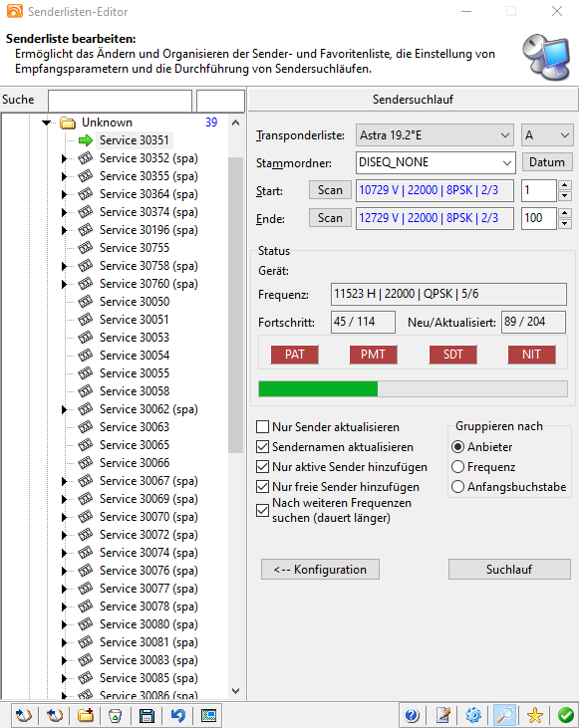Screen dimensions: 579x728
Task: Click the floppy disk save icon
Action: pyautogui.click(x=146, y=715)
